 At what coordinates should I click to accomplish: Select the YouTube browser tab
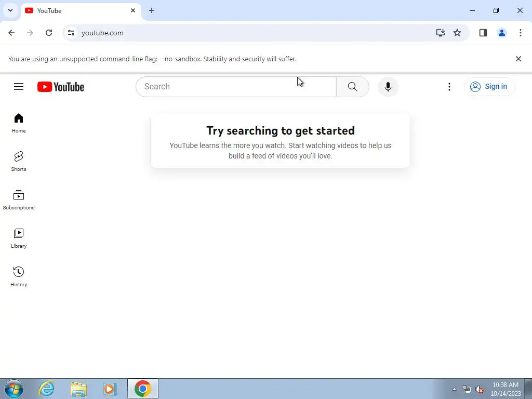[x=81, y=11]
